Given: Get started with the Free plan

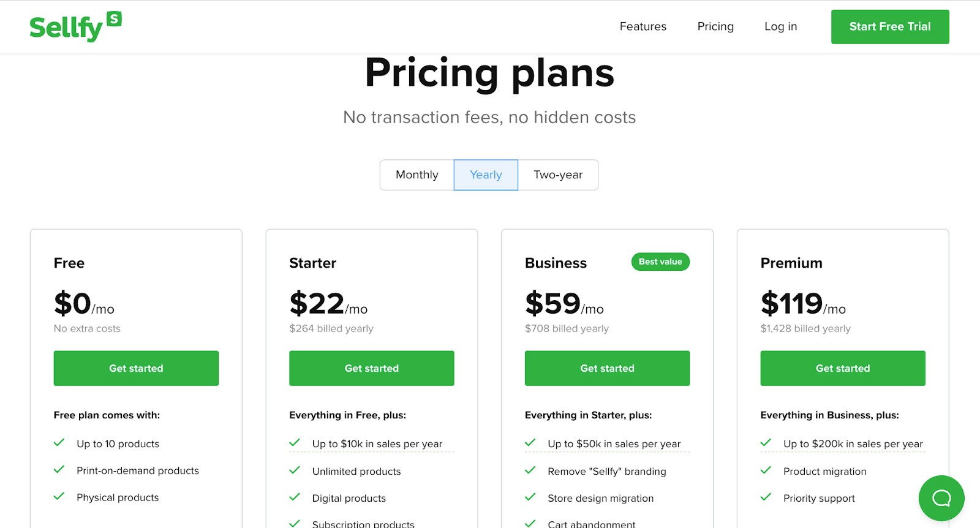Looking at the screenshot, I should click(x=136, y=368).
